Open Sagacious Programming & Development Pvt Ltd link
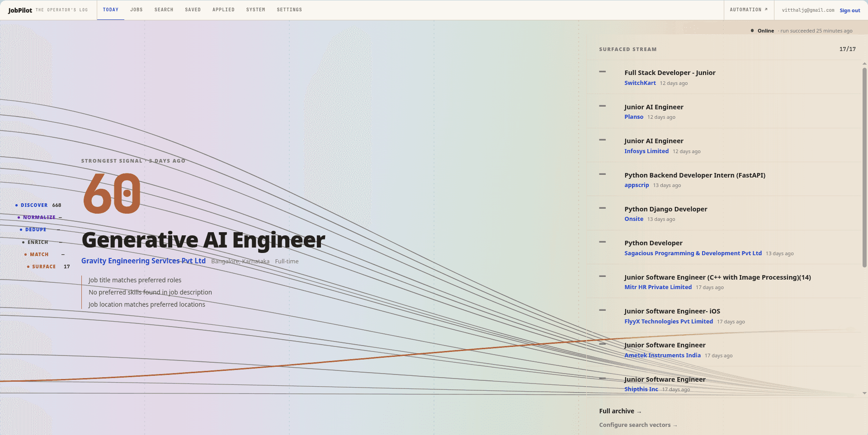 coord(693,253)
